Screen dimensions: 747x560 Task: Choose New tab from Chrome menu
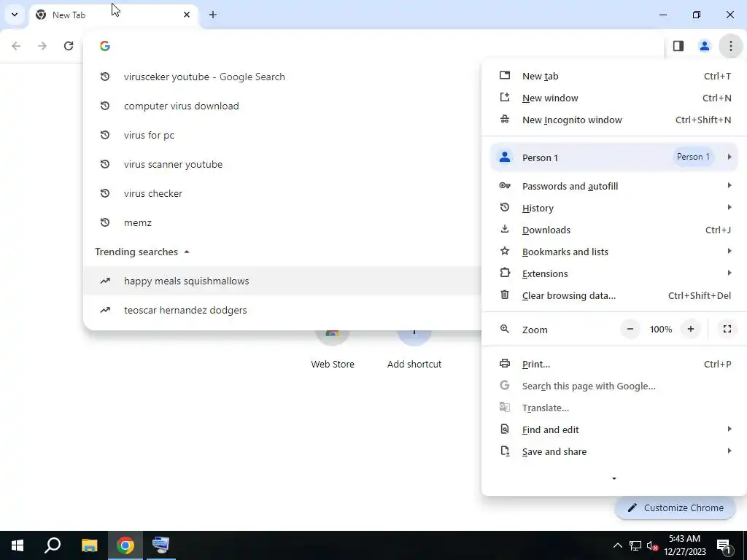614,76
